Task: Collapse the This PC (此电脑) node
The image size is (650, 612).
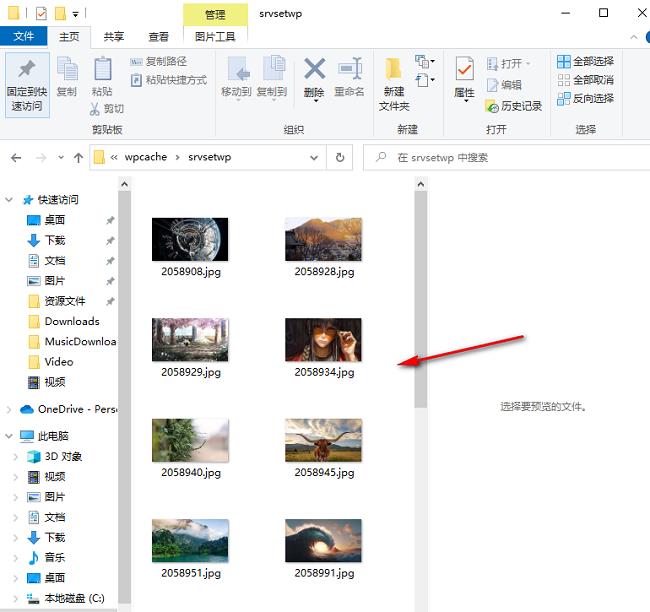Action: (x=9, y=436)
